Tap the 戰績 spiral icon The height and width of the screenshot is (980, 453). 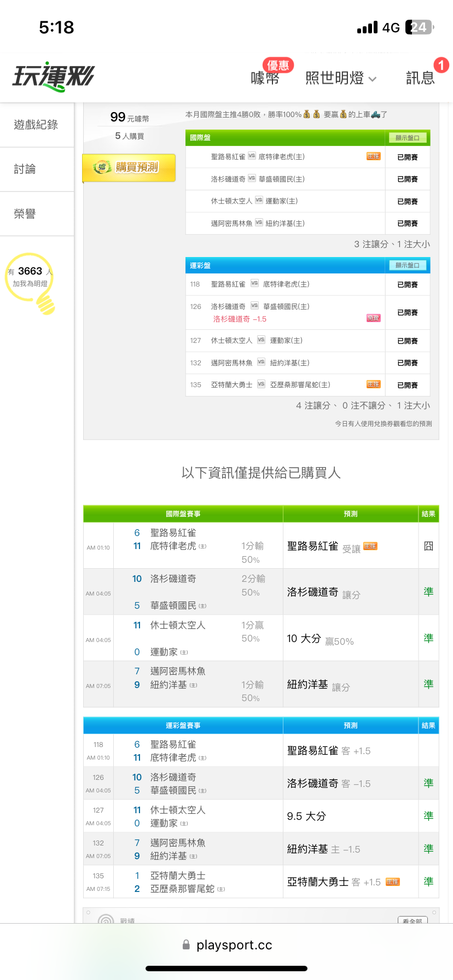(106, 920)
